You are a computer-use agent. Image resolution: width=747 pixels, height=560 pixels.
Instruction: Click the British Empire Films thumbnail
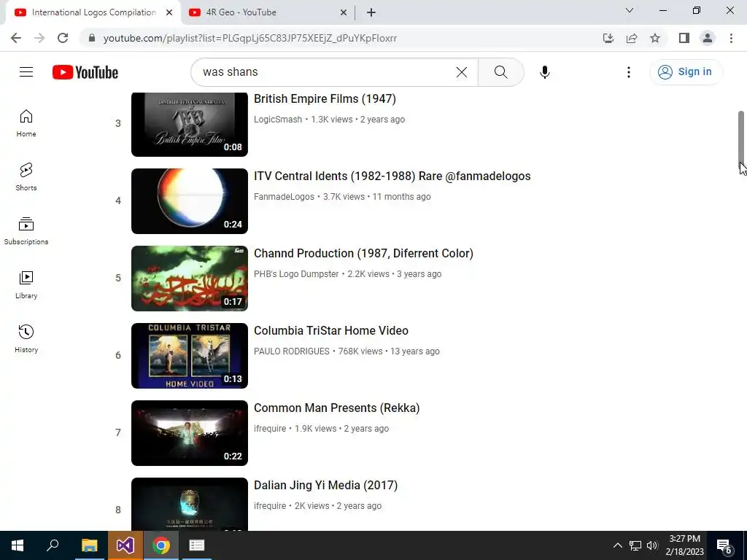pyautogui.click(x=190, y=124)
